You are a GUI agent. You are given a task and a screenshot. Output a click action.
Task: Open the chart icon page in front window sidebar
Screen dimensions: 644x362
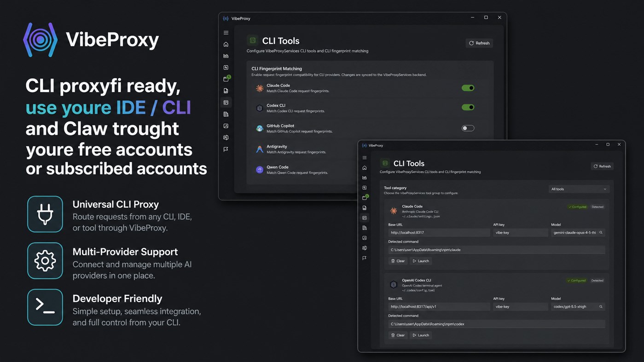365,178
